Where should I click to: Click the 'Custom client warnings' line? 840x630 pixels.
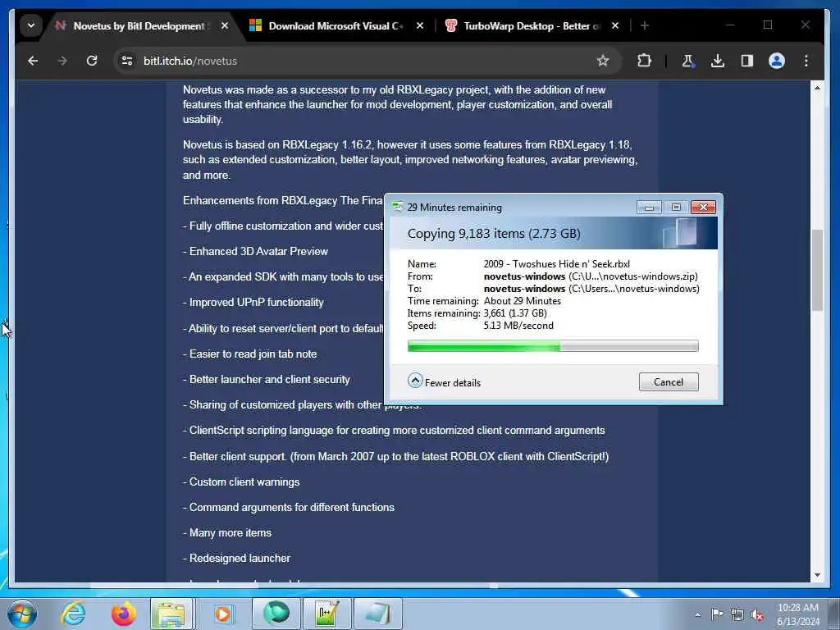pyautogui.click(x=241, y=482)
